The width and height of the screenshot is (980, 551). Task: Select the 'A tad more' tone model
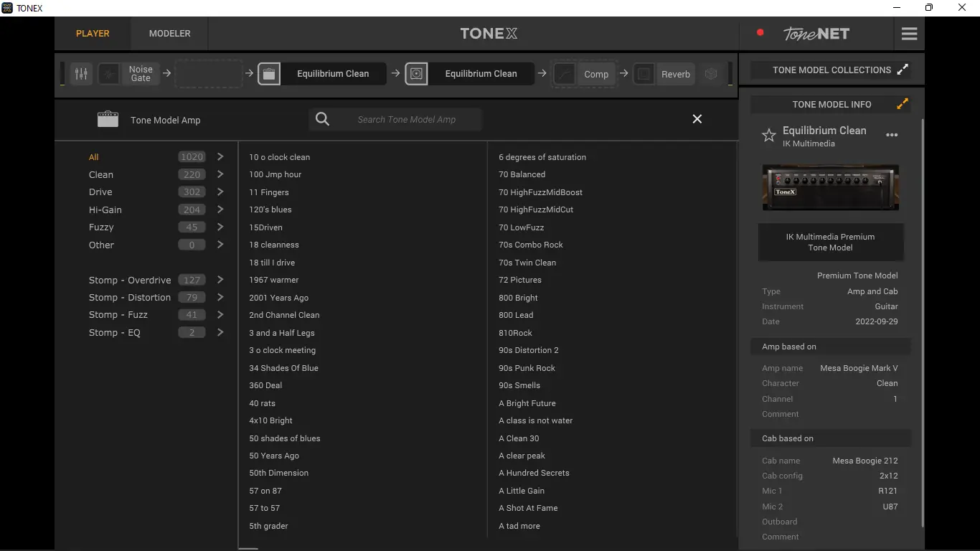click(519, 526)
